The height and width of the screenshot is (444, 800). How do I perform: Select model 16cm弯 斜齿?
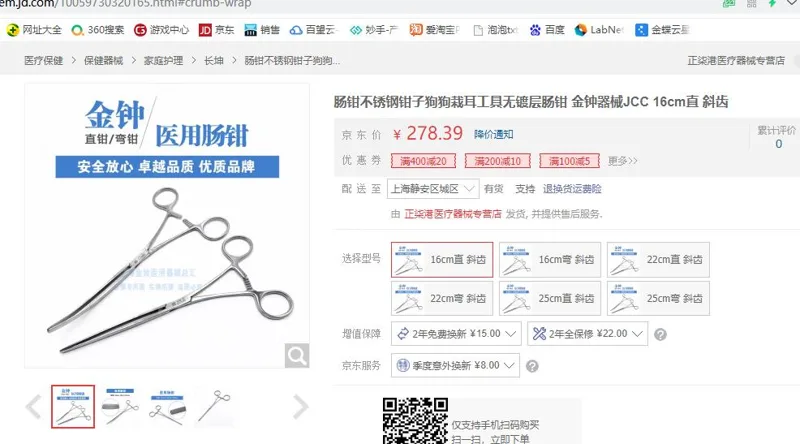pos(550,260)
